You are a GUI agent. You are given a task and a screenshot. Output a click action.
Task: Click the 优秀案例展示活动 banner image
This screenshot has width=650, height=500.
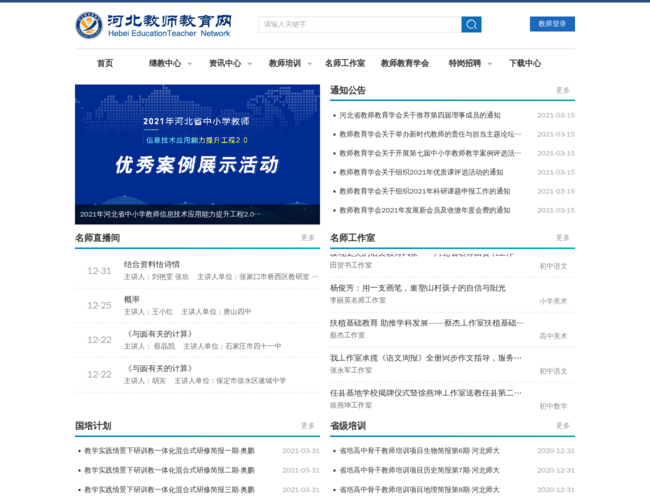click(197, 154)
